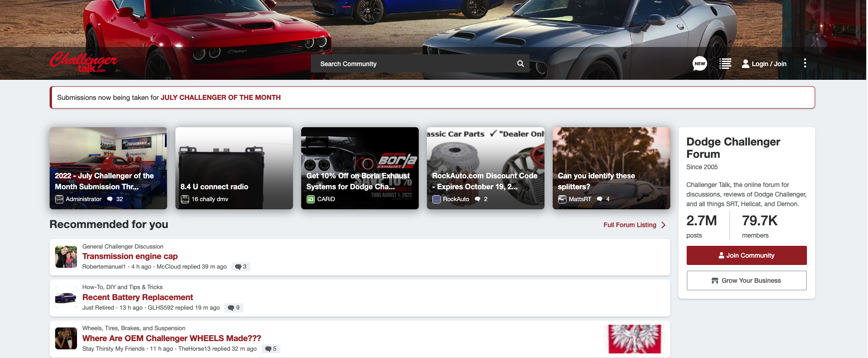This screenshot has width=868, height=358.
Task: Click 'Stay Thirsty My Friends' author name
Action: (x=113, y=349)
